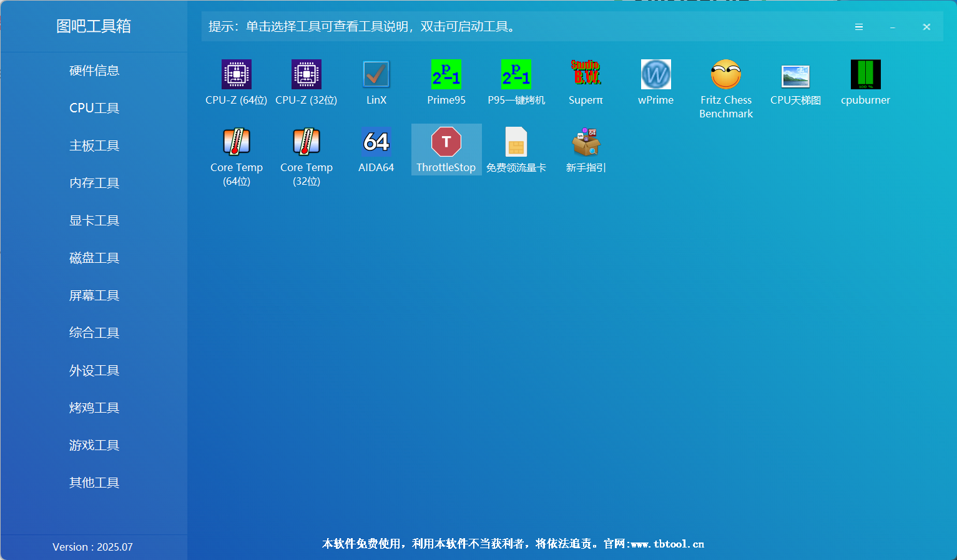This screenshot has height=560, width=957.
Task: Select the Fritz Chess Benchmark icon
Action: [726, 74]
